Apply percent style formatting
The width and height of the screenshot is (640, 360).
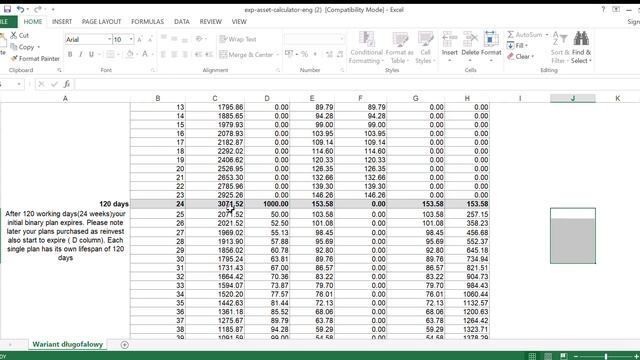(304, 54)
